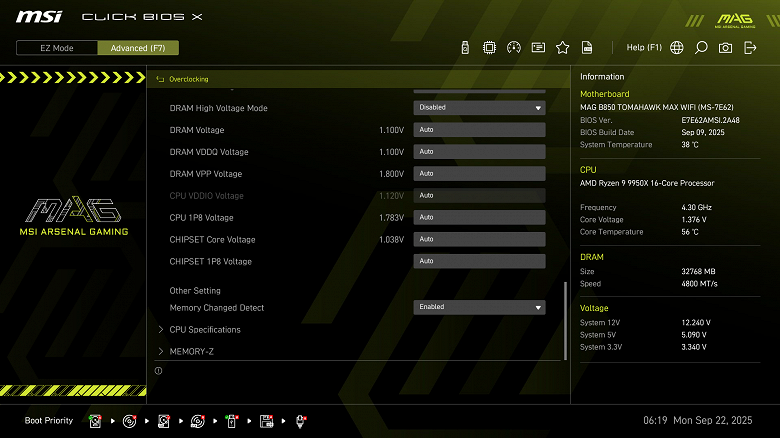The image size is (780, 438).
Task: Click the DRAM VPP Voltage Auto field
Action: [x=479, y=174]
